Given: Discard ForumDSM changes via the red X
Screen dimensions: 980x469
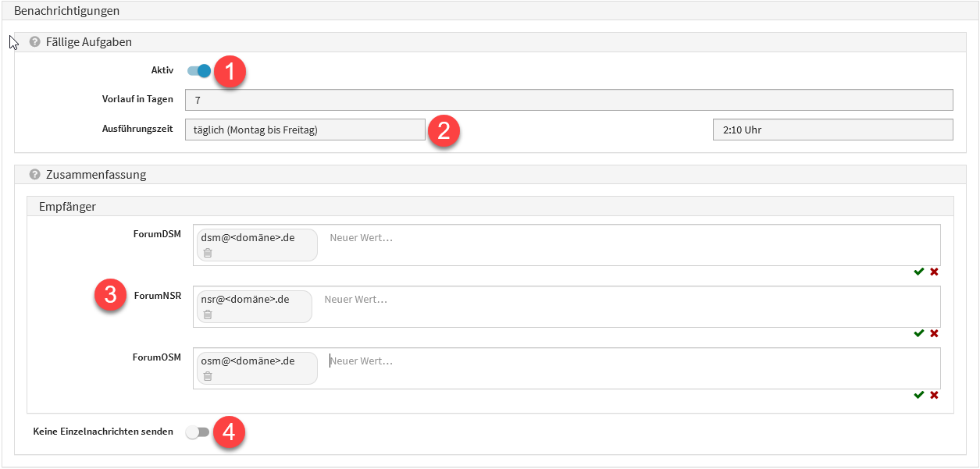Looking at the screenshot, I should point(934,272).
